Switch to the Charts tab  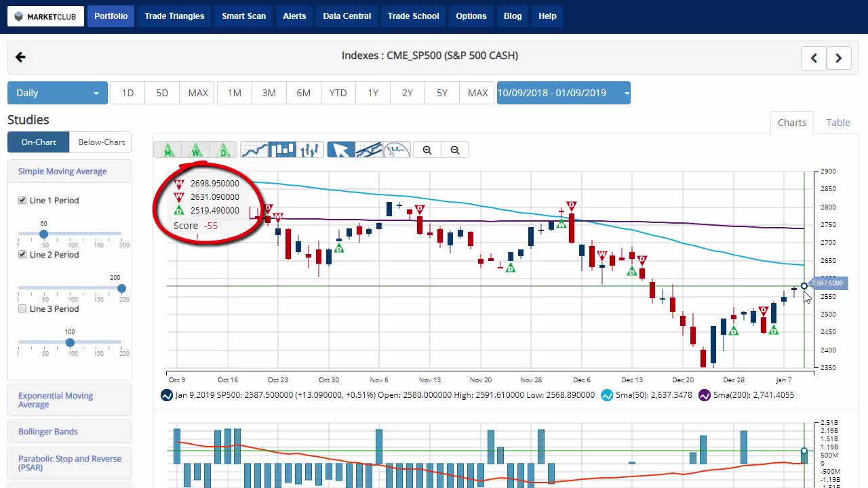pos(792,123)
